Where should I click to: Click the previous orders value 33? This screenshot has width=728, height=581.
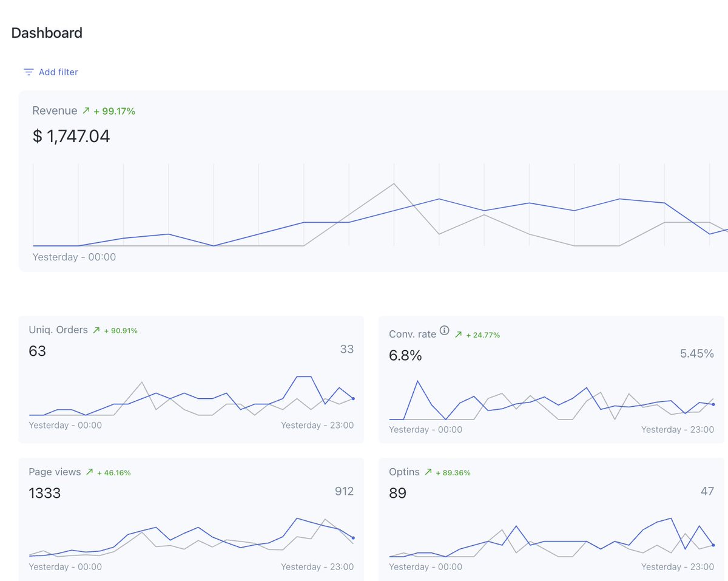pos(346,349)
